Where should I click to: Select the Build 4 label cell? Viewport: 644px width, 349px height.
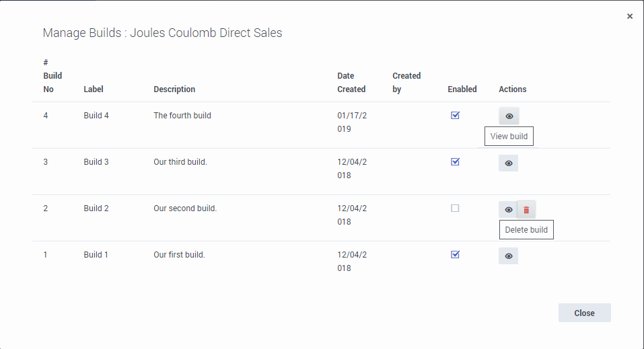coord(96,116)
